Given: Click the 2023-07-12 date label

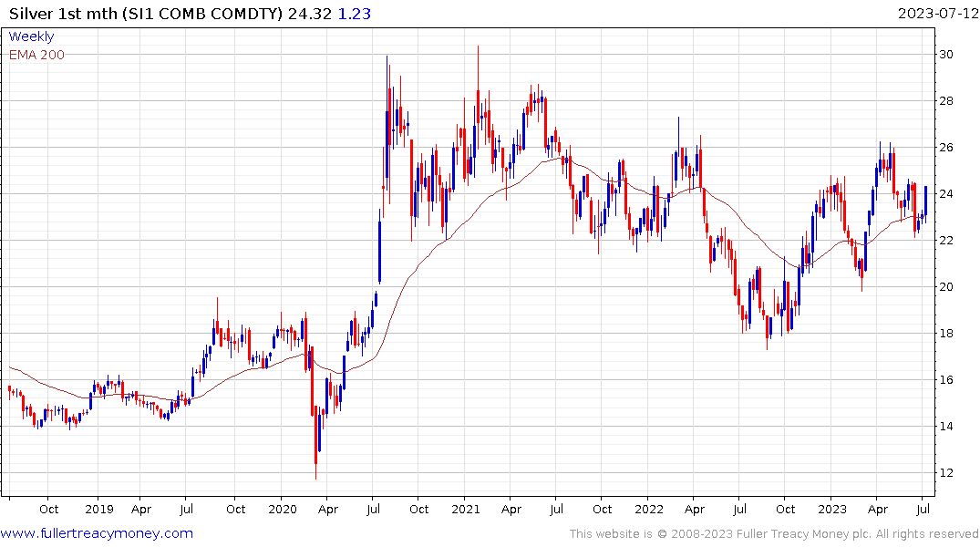Looking at the screenshot, I should [x=937, y=13].
